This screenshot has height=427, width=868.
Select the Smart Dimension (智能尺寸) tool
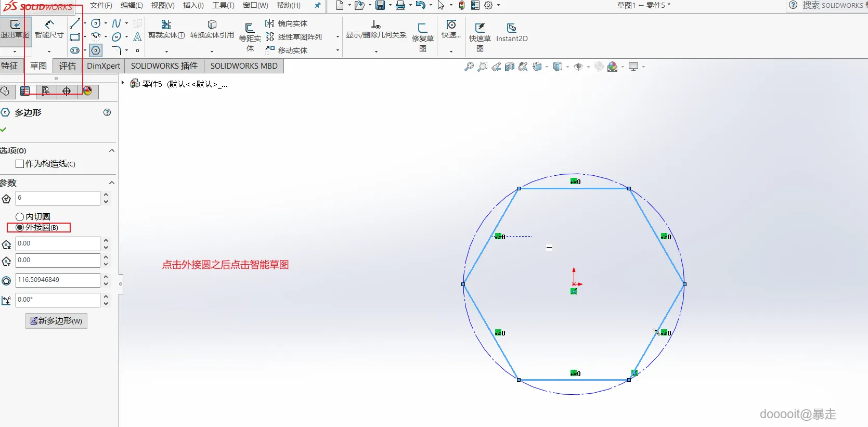pyautogui.click(x=49, y=30)
